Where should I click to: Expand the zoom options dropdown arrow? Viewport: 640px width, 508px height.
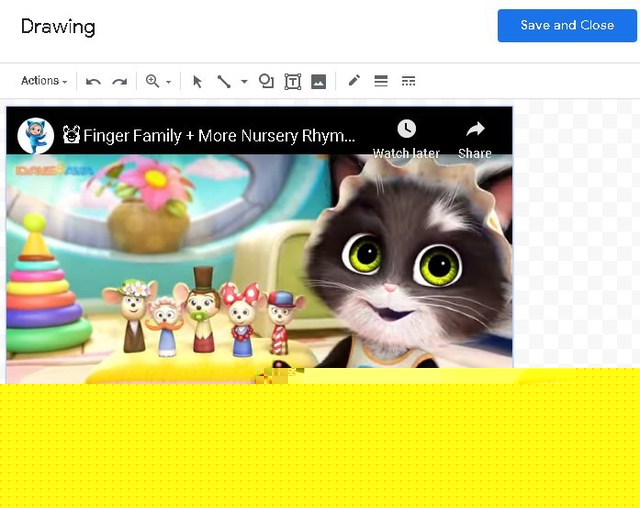(x=169, y=82)
